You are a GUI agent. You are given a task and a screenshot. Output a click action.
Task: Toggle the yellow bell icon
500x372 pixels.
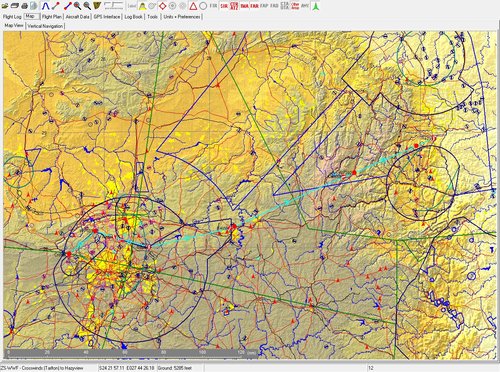tap(142, 6)
